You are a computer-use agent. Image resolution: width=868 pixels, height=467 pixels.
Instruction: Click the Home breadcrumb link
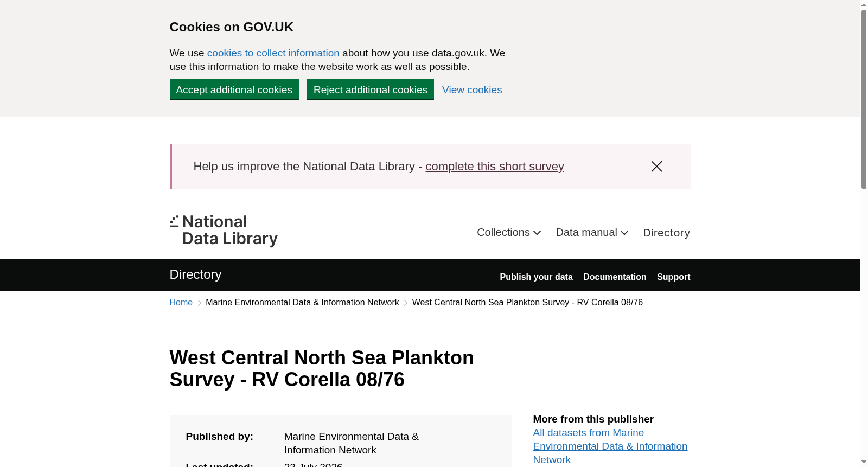point(181,303)
